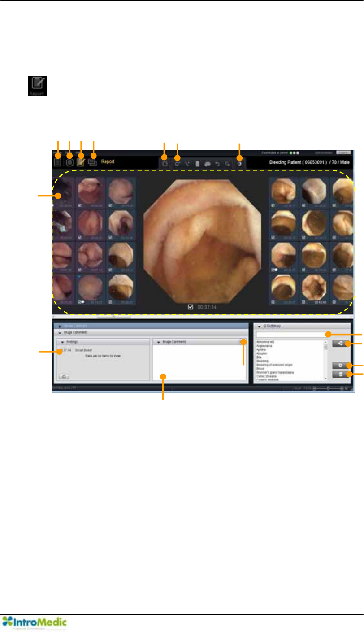Image resolution: width=364 pixels, height=632 pixels.
Task: Collapse the inner Image Comments panel arrow
Action: click(x=158, y=342)
